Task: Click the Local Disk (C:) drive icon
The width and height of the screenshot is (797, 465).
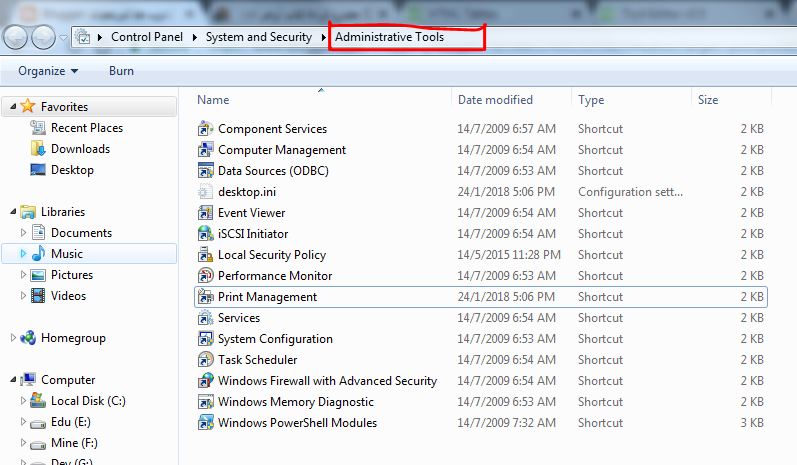Action: (x=38, y=400)
